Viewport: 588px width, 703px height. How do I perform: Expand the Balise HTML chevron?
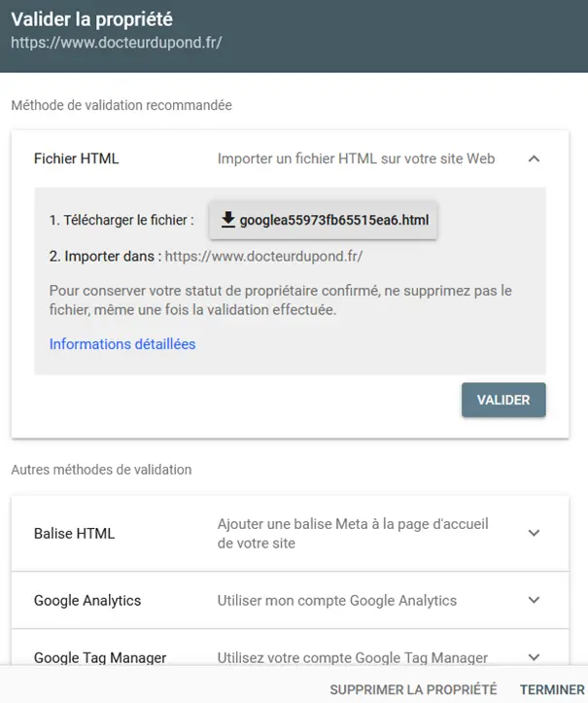(534, 533)
